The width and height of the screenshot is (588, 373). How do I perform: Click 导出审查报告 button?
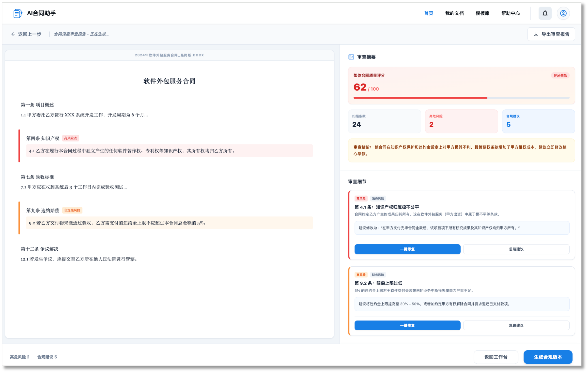click(551, 34)
